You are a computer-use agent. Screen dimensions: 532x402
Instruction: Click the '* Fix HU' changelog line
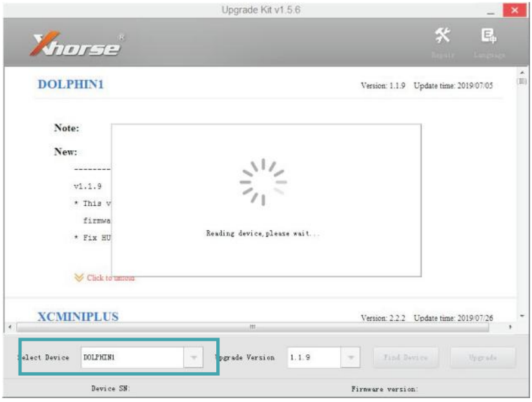coord(92,237)
